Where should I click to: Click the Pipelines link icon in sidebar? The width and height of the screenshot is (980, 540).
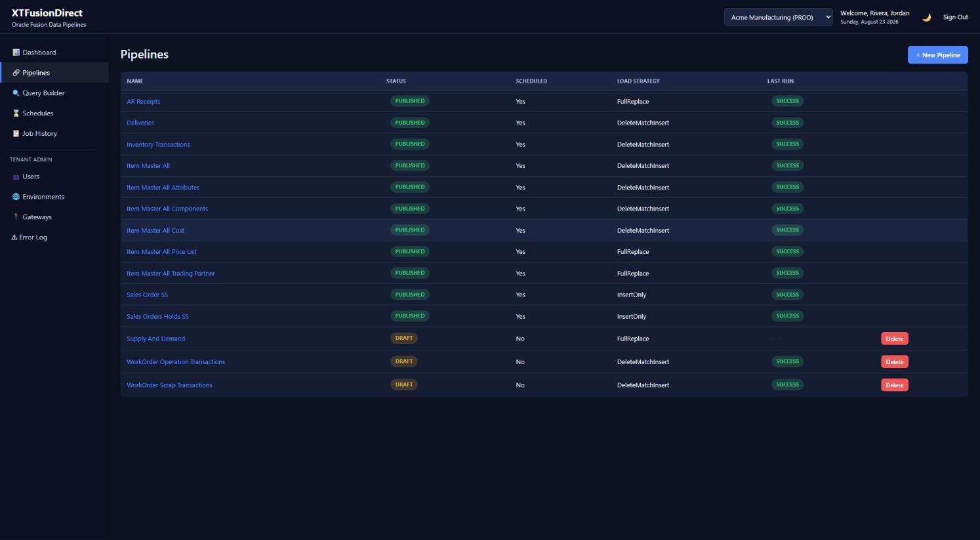16,73
